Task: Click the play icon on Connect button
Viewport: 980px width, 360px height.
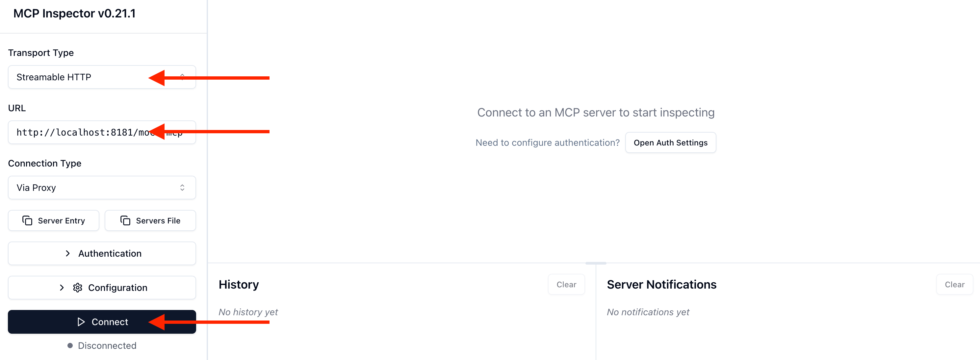Action: pos(81,322)
